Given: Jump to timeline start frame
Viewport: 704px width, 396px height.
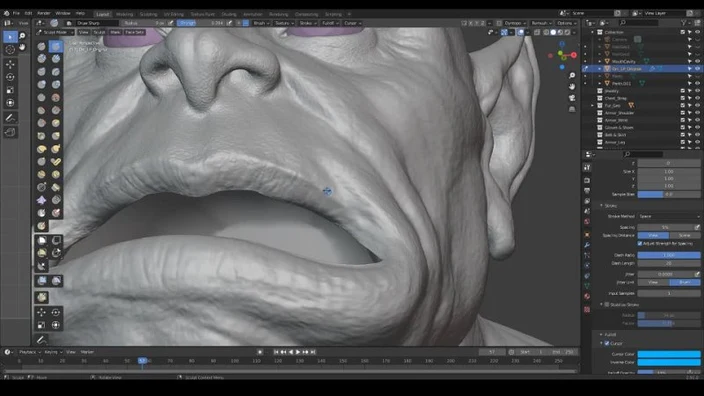Looking at the screenshot, I should 276,352.
